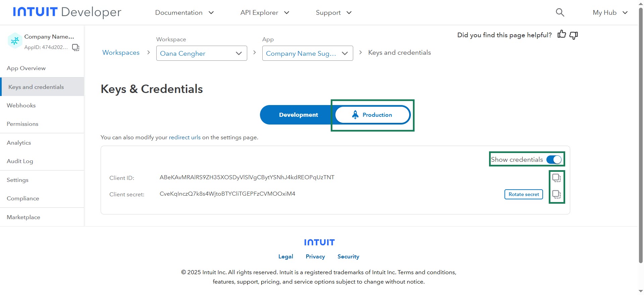Copy the AppID with the copy icon

tap(76, 47)
